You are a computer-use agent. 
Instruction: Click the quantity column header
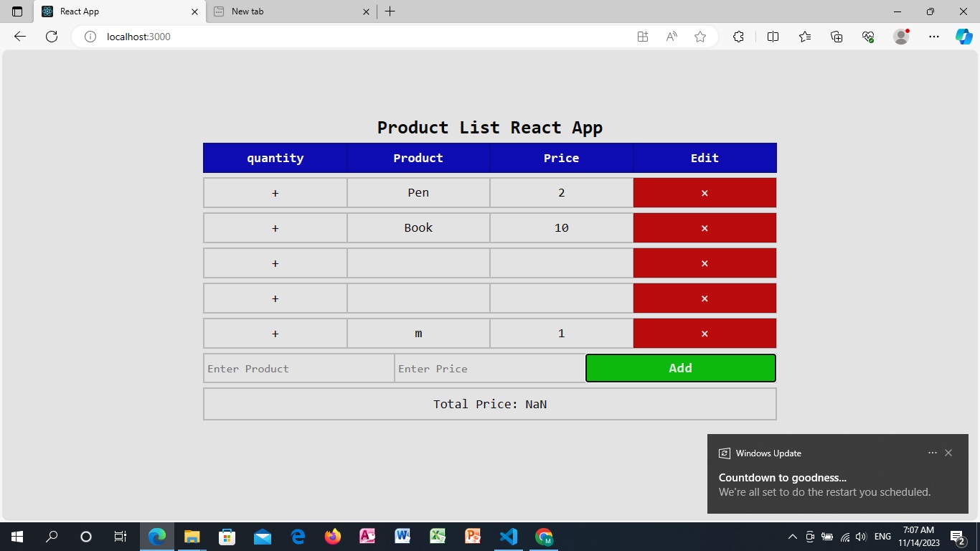point(275,158)
